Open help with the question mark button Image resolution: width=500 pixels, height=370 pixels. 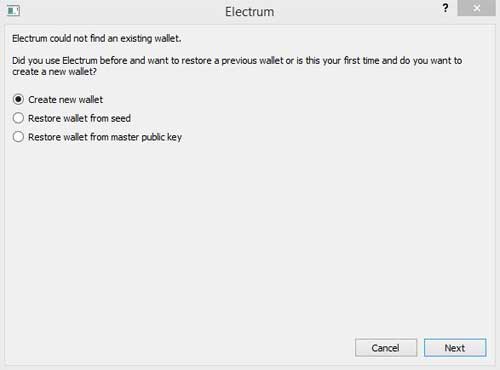pos(445,8)
